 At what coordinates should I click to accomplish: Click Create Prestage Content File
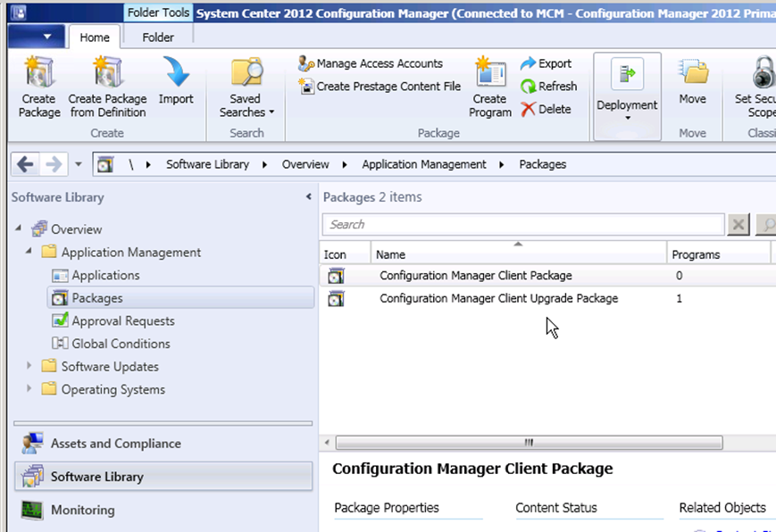[380, 86]
